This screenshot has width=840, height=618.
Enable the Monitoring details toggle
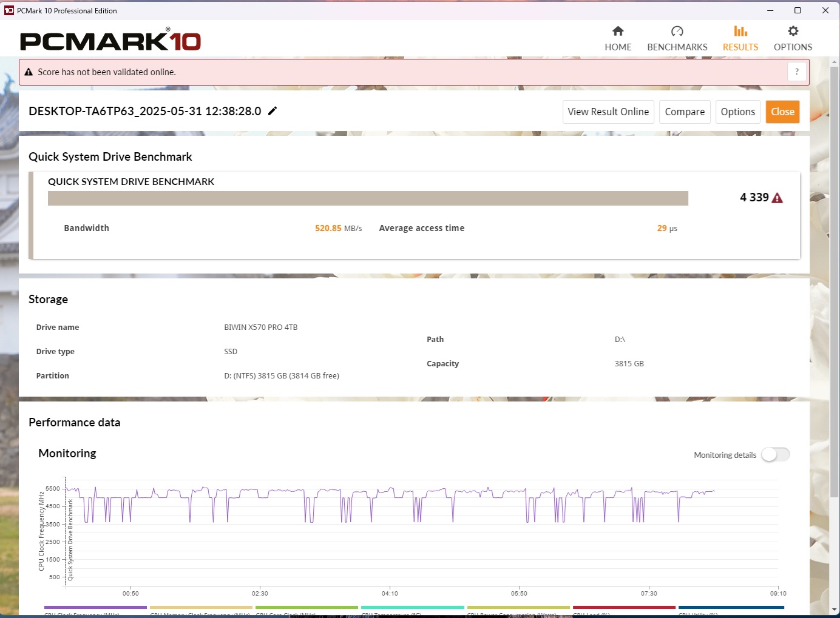[775, 454]
